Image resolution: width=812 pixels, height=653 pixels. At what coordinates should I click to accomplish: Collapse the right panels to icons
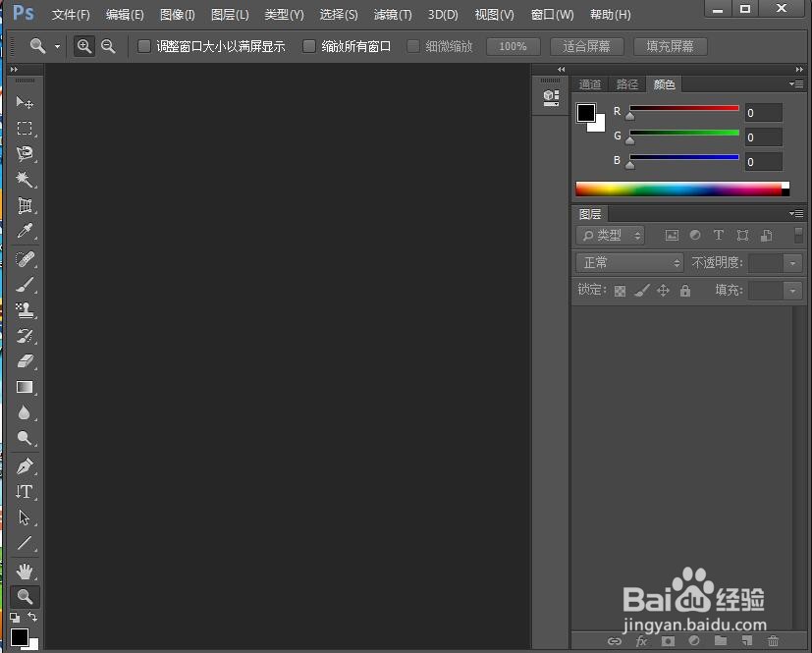[x=799, y=70]
